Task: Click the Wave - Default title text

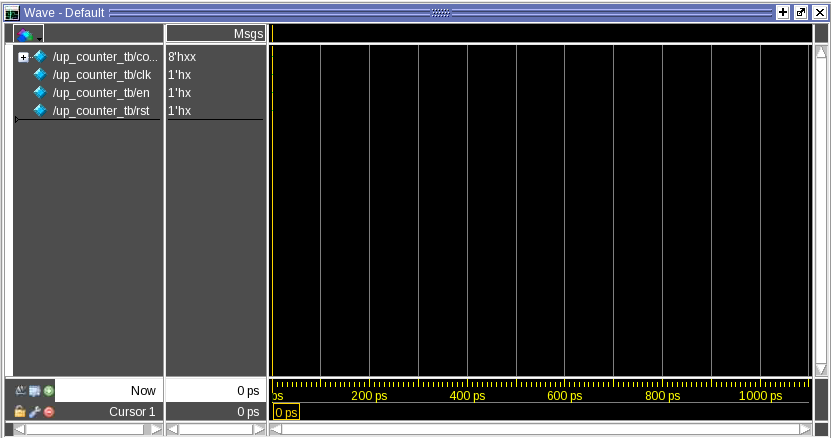Action: tap(64, 13)
